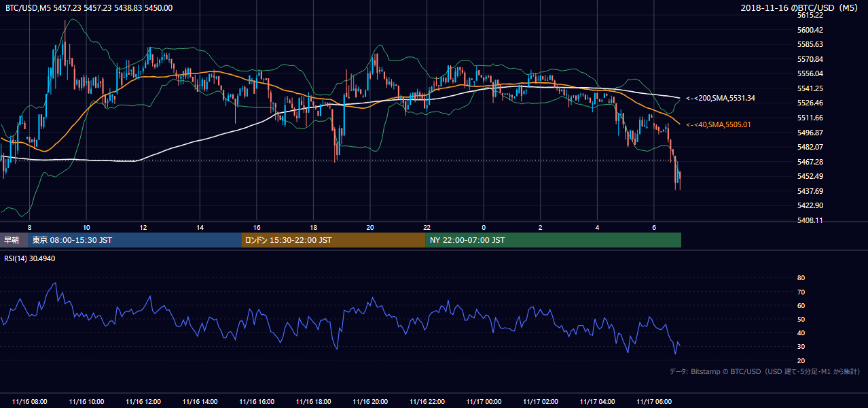Click price axis value 5422.90
This screenshot has height=408, width=868.
[x=810, y=205]
